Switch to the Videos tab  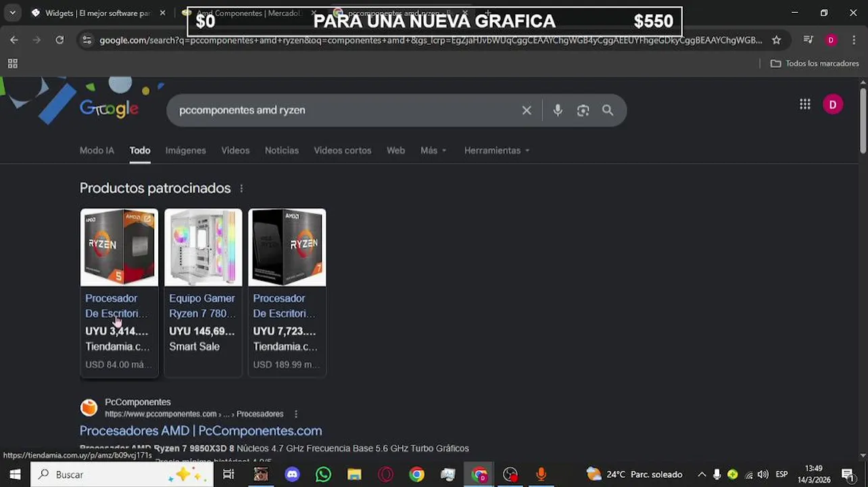pyautogui.click(x=235, y=150)
